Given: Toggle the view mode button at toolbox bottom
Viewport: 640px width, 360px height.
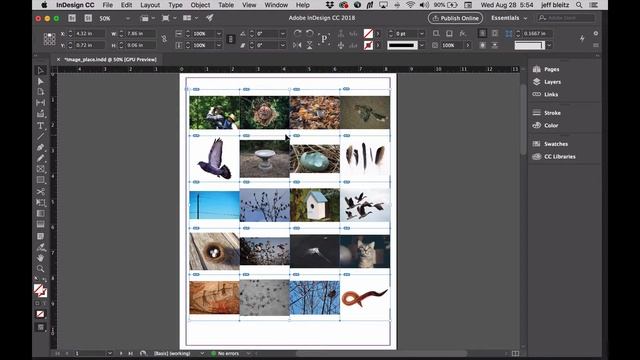Looking at the screenshot, I should point(40,327).
